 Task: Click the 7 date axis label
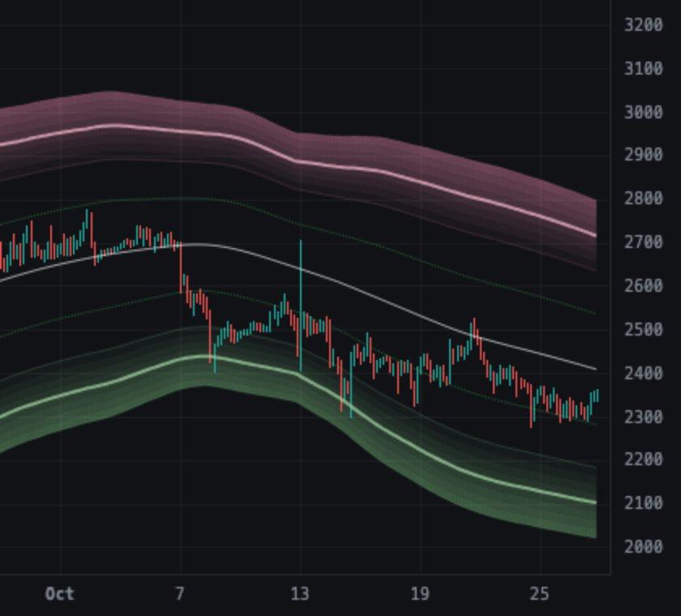(180, 593)
